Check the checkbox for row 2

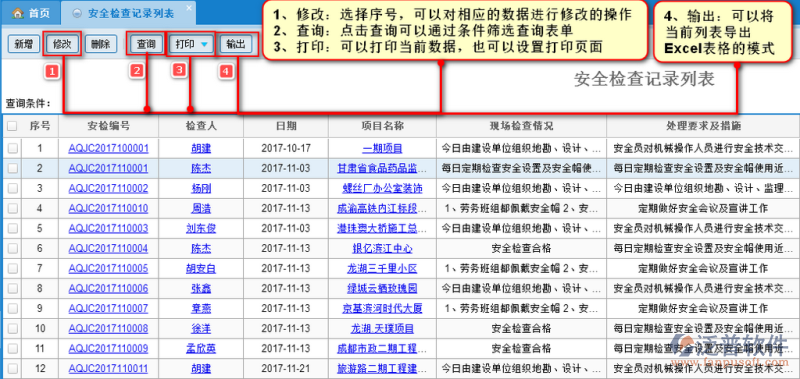[12, 168]
